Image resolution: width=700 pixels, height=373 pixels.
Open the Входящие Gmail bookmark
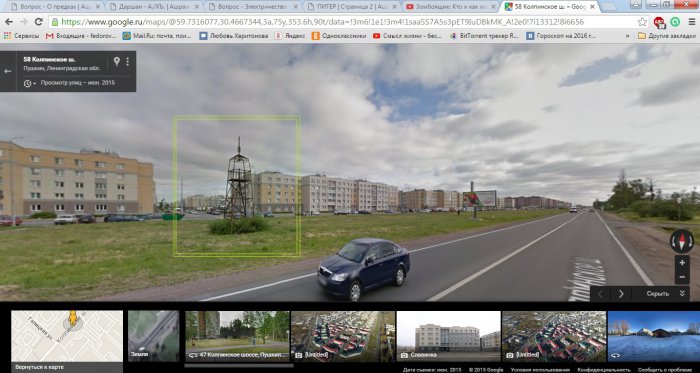[x=81, y=36]
